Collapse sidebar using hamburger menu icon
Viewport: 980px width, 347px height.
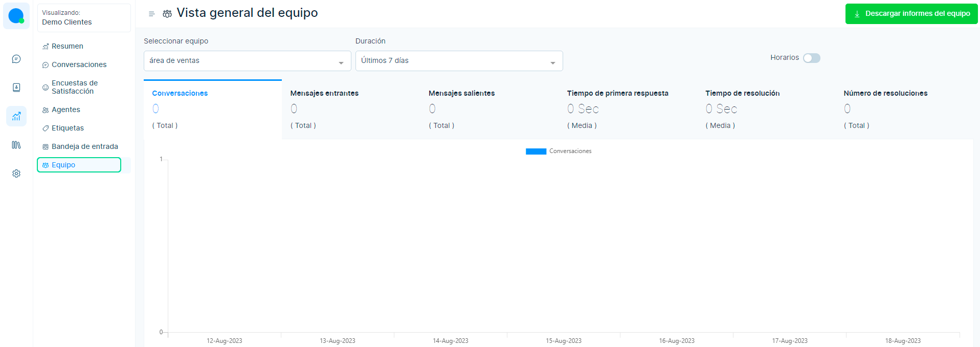[151, 14]
